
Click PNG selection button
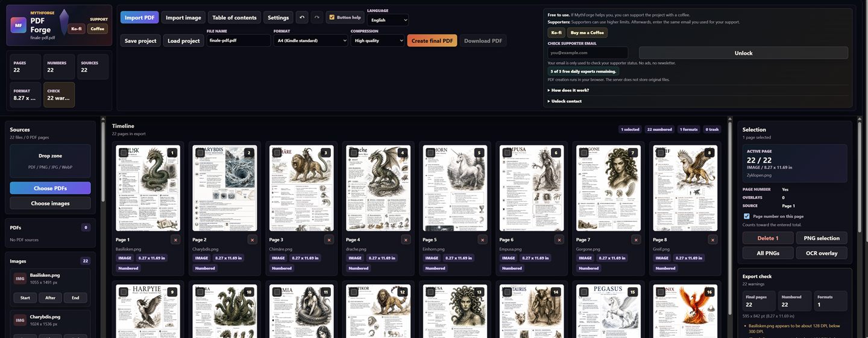click(x=822, y=238)
